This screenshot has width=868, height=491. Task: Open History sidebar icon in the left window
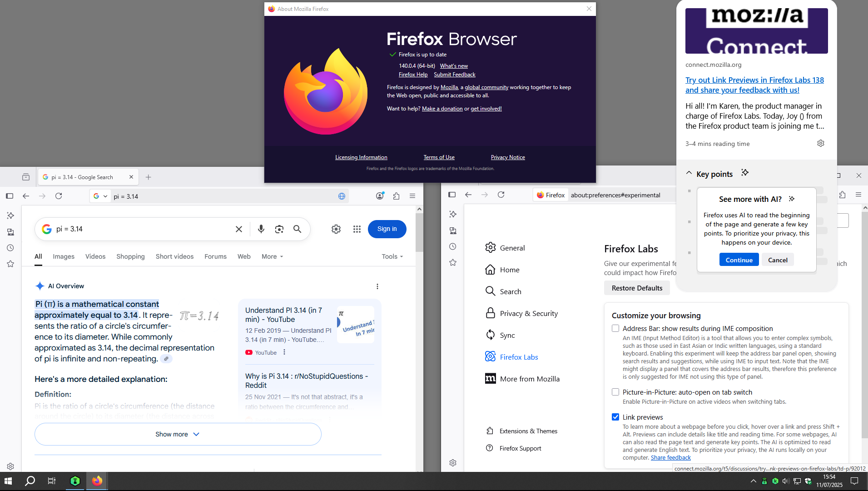[10, 248]
